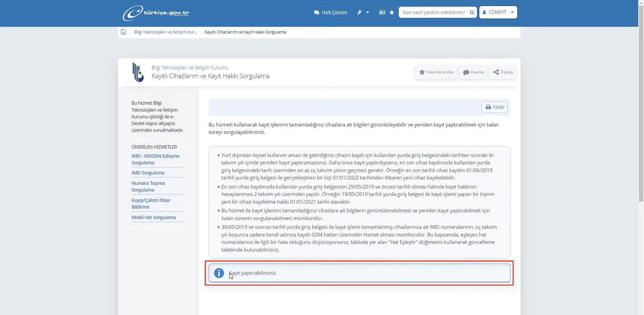The height and width of the screenshot is (315, 644).
Task: Print the page with Yazdır
Action: pyautogui.click(x=495, y=107)
